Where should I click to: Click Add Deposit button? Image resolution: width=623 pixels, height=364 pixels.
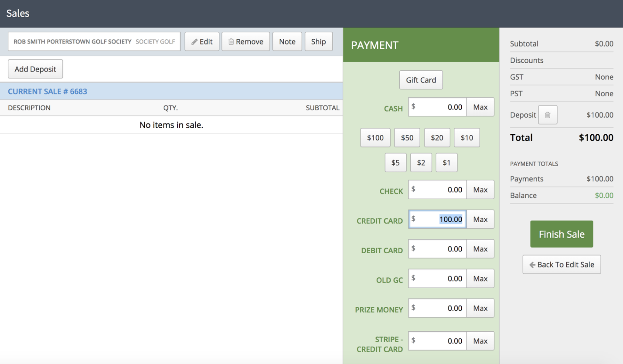click(x=35, y=69)
